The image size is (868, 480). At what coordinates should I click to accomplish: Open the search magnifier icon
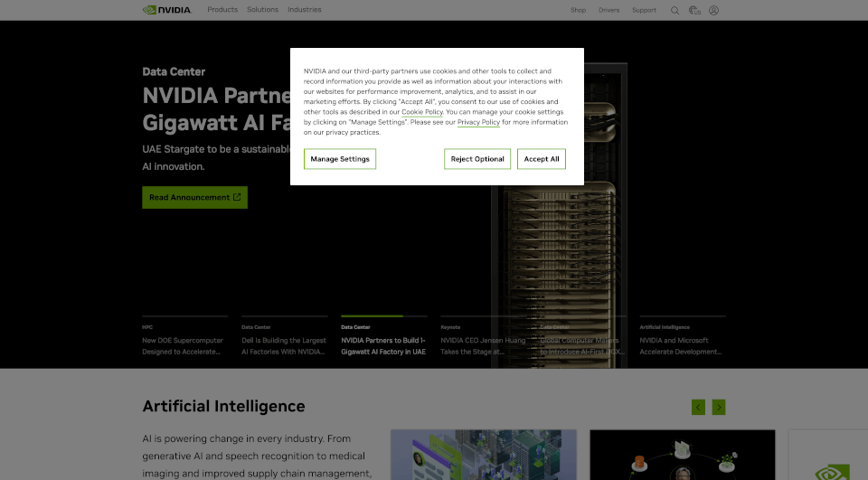pyautogui.click(x=675, y=10)
